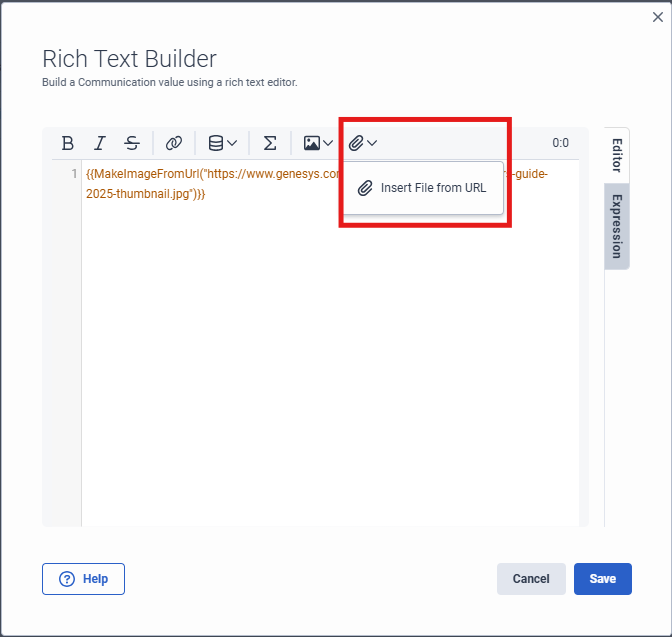The height and width of the screenshot is (637, 672).
Task: Click the image picture icon in toolbar
Action: [312, 143]
